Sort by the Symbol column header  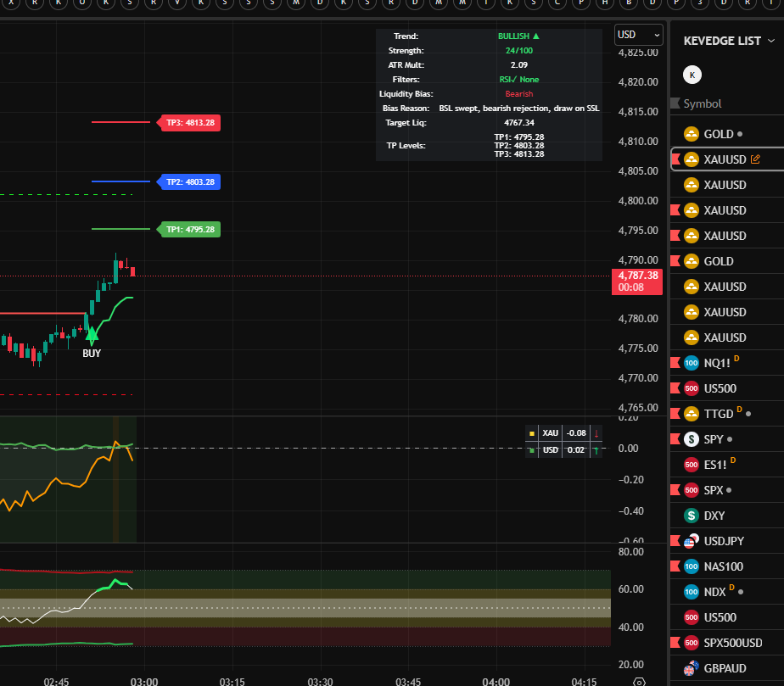[703, 103]
